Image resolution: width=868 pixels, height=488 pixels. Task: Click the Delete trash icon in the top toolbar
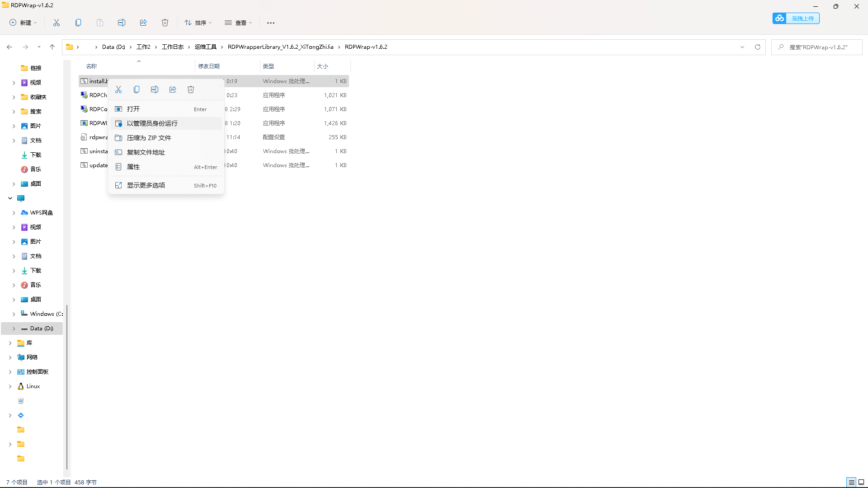click(x=165, y=23)
